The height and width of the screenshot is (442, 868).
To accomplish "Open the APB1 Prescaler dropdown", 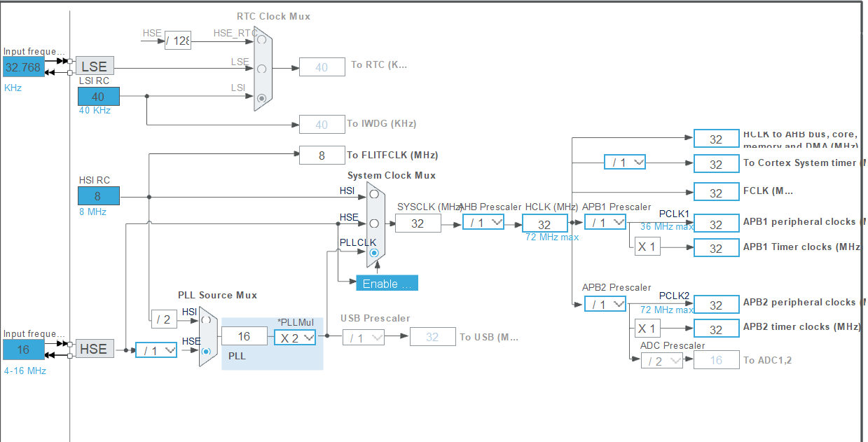I will pyautogui.click(x=605, y=221).
